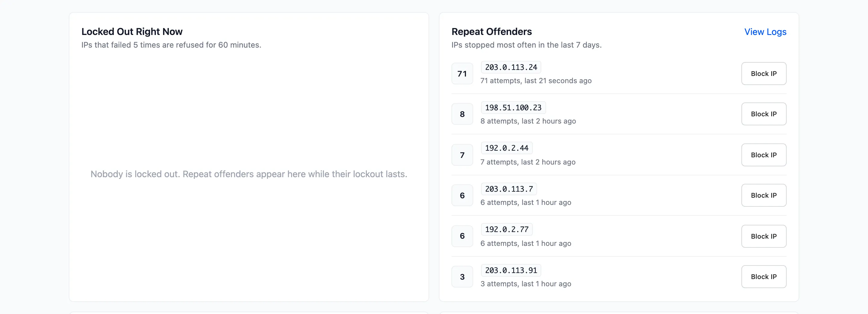Image resolution: width=868 pixels, height=314 pixels.
Task: Click '7 attempts, last 2 hours ago'
Action: pos(528,162)
